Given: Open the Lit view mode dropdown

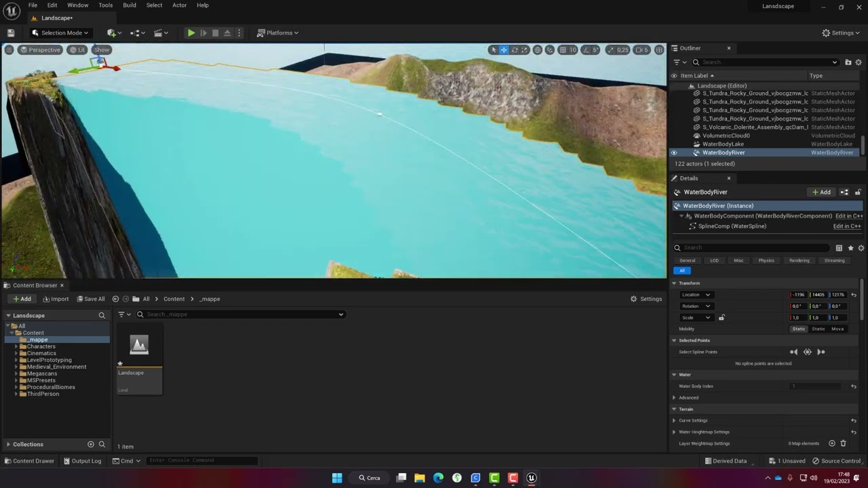Looking at the screenshot, I should coord(77,49).
